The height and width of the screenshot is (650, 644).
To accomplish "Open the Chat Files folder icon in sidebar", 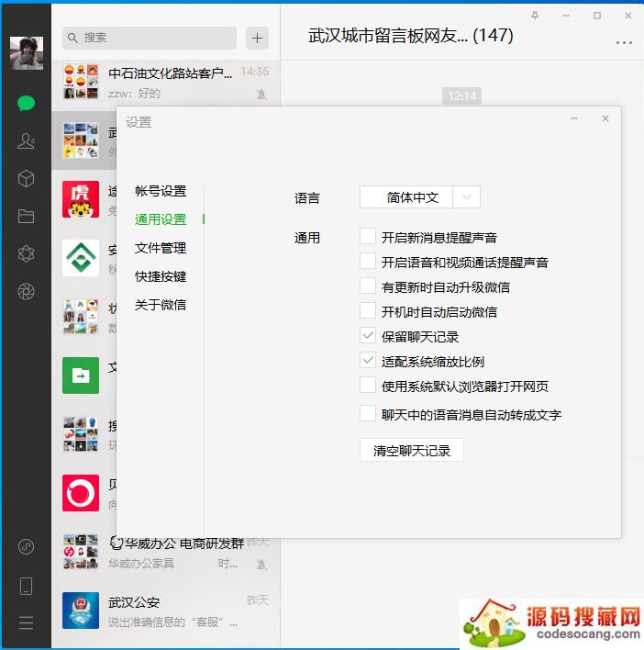I will [x=26, y=216].
